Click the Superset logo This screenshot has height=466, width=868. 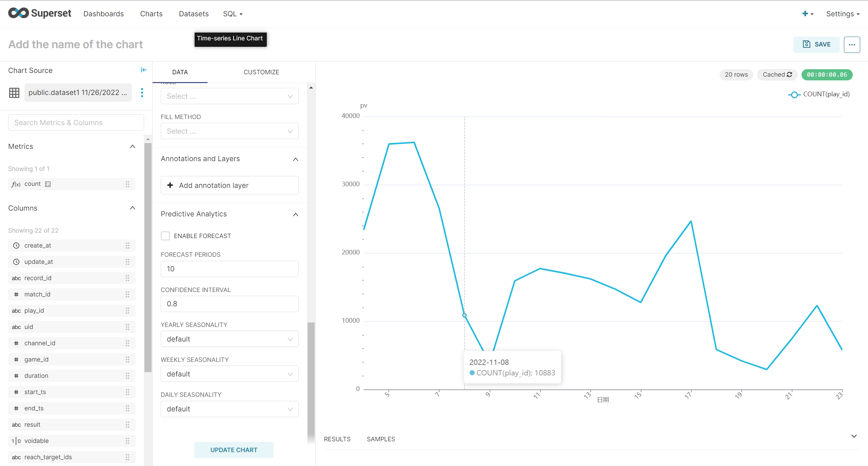point(40,13)
